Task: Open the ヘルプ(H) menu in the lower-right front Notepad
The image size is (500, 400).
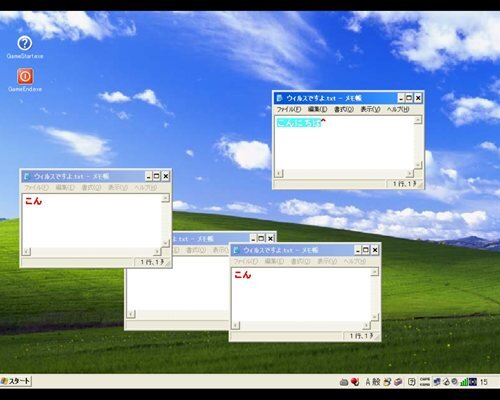Action: 355,261
